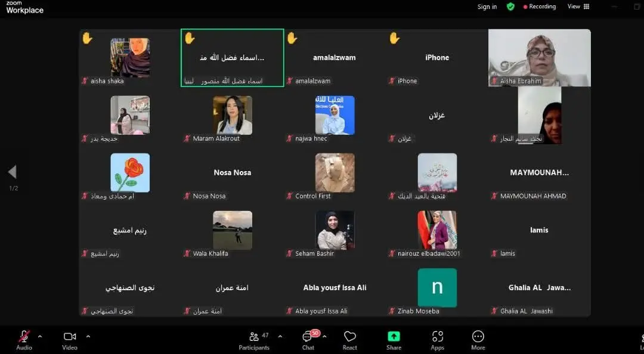Expand the Chat options arrow

pos(324,336)
